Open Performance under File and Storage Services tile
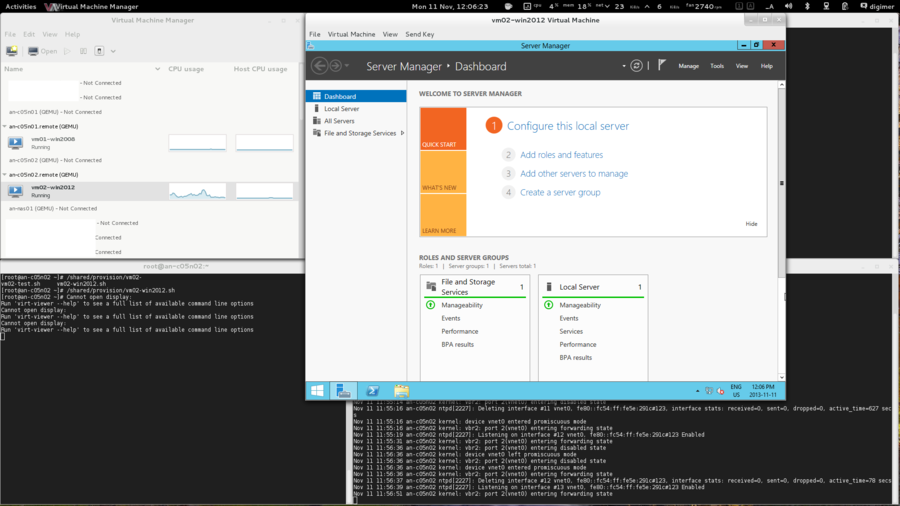 coord(460,332)
